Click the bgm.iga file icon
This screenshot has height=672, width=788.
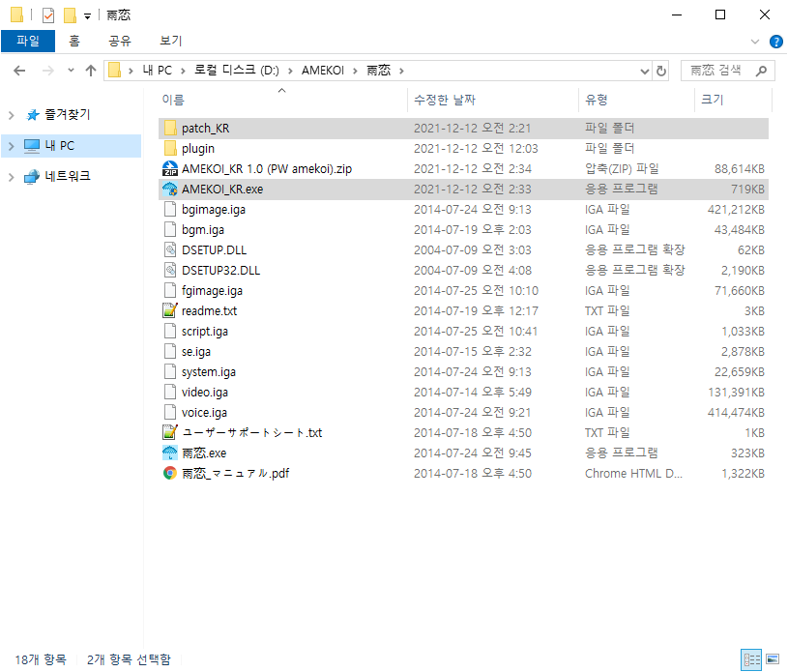coord(170,230)
